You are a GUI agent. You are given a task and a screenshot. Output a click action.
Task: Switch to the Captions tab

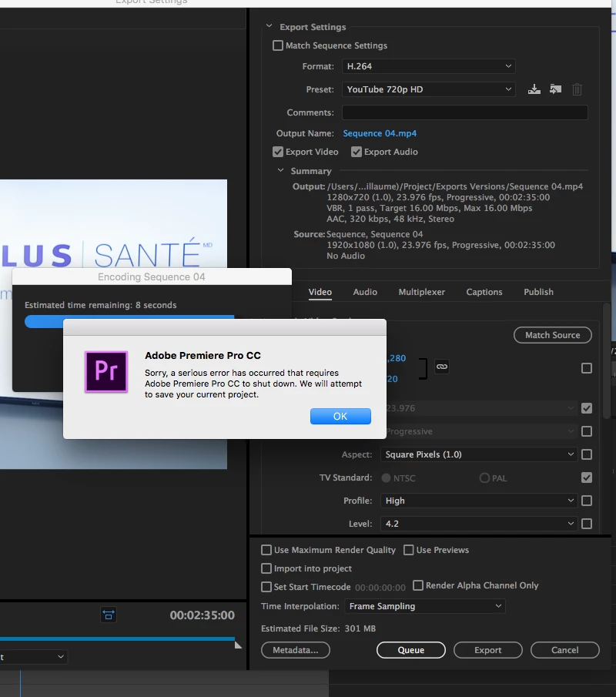tap(484, 292)
